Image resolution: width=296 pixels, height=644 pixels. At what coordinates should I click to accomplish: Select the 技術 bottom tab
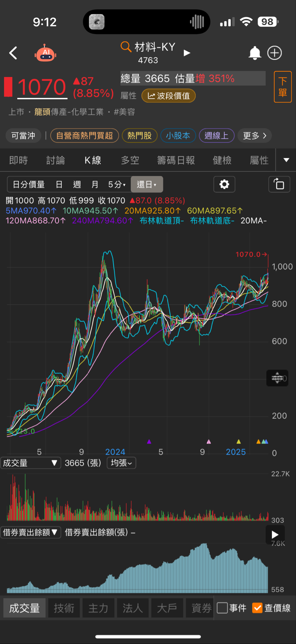pyautogui.click(x=64, y=608)
